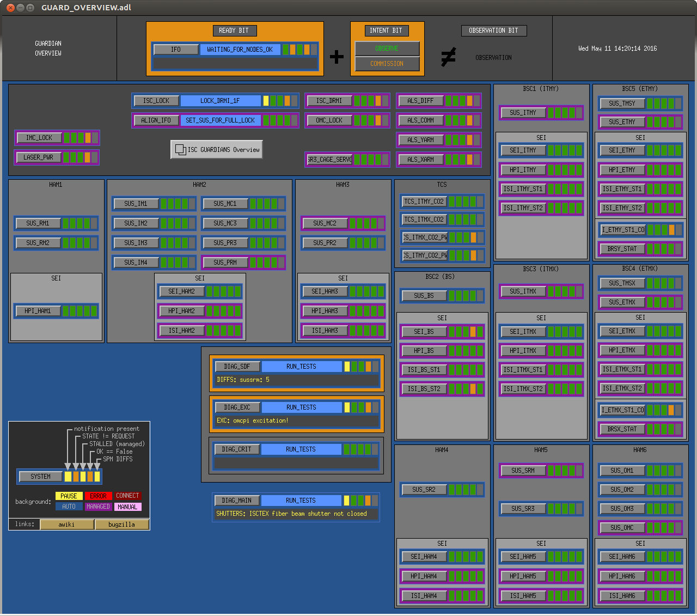This screenshot has width=697, height=616.
Task: Click the ISC GUARDIANS Overview window icon
Action: [180, 149]
